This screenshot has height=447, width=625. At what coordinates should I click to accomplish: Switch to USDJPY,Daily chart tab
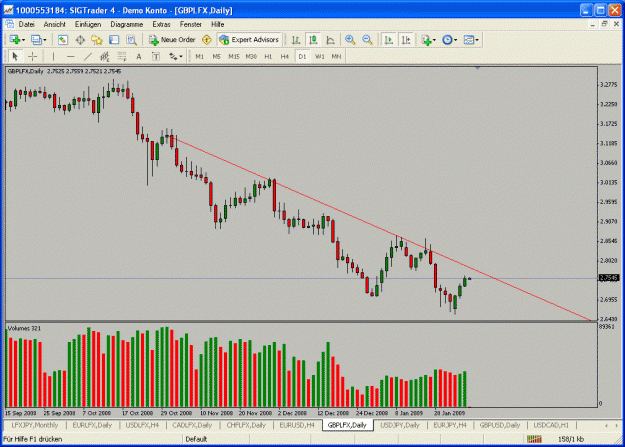click(x=400, y=425)
